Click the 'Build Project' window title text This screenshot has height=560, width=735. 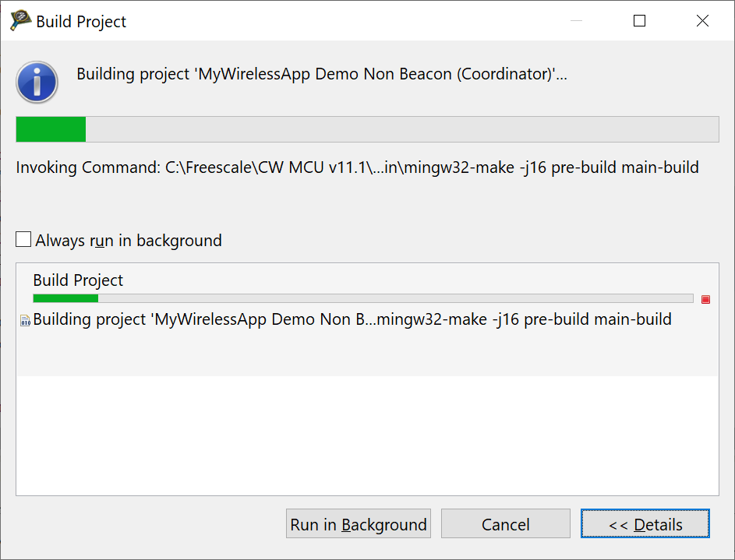[x=81, y=22]
